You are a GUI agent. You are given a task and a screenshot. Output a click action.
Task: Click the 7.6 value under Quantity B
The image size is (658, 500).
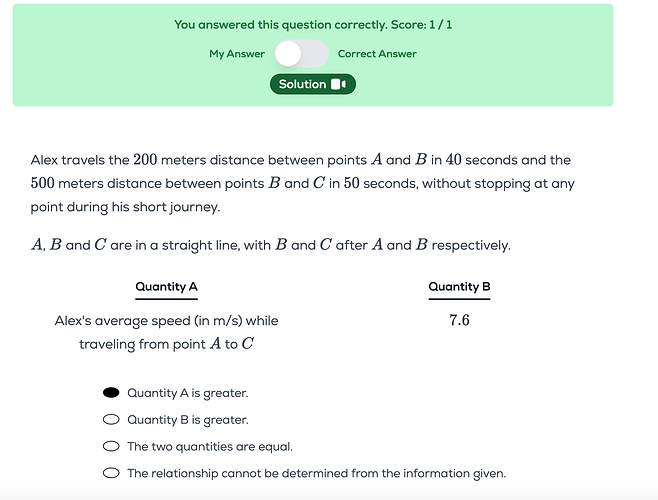tap(459, 321)
